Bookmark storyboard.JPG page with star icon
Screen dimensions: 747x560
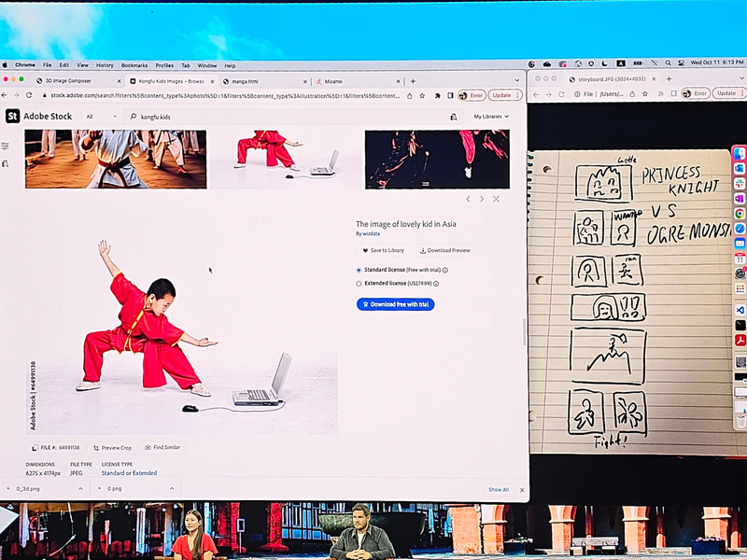click(647, 94)
